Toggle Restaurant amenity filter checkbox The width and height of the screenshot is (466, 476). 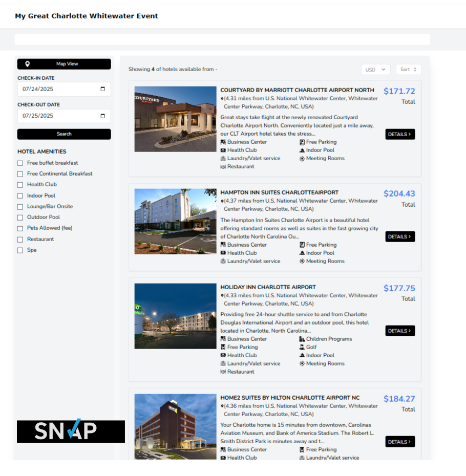coord(20,240)
